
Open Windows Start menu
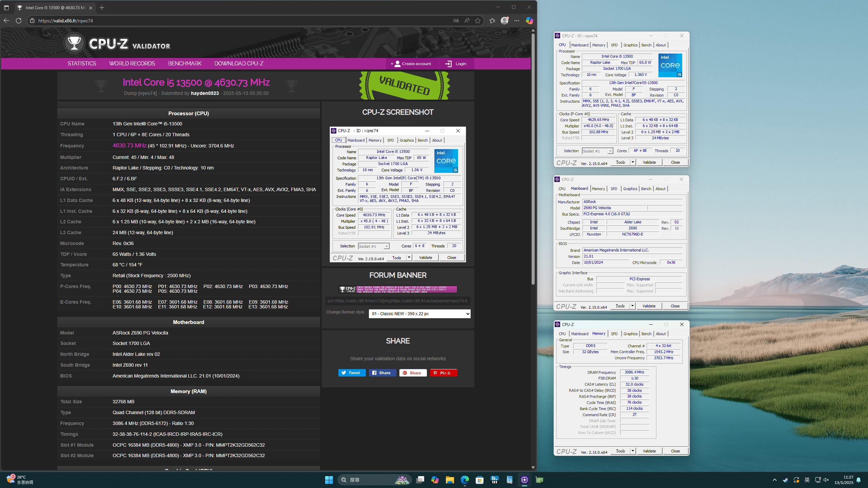(x=329, y=480)
